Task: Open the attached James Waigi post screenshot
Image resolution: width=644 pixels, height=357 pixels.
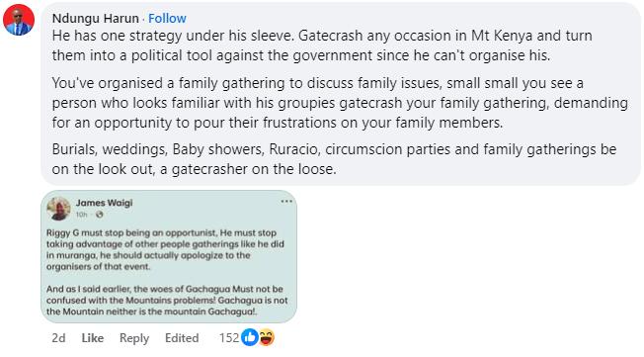Action: point(169,257)
